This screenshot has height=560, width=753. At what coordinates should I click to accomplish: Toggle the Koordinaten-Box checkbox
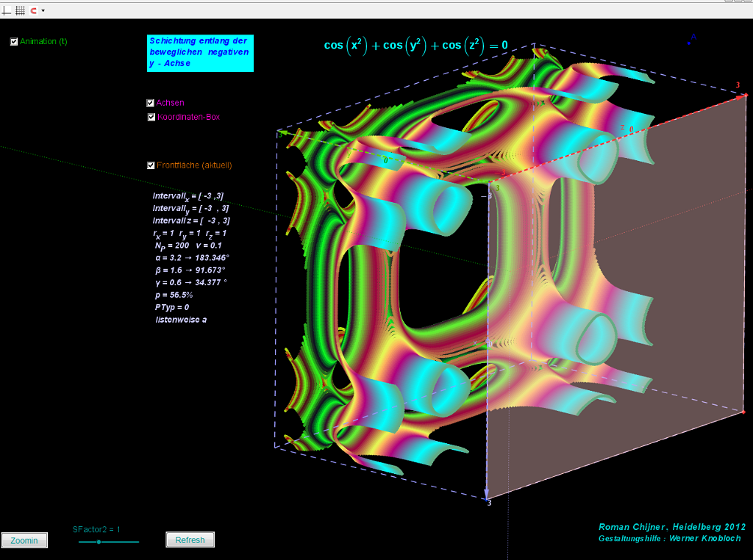151,117
